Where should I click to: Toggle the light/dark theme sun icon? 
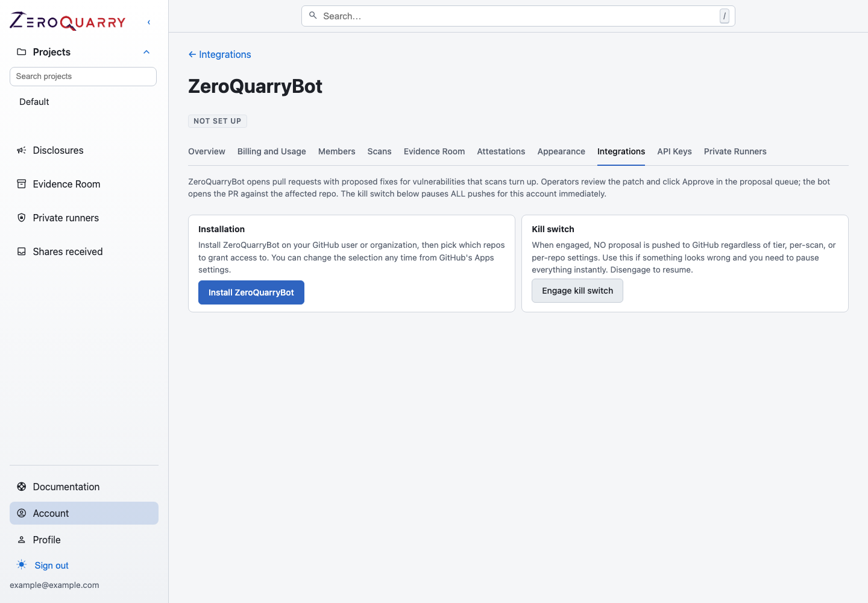click(22, 565)
